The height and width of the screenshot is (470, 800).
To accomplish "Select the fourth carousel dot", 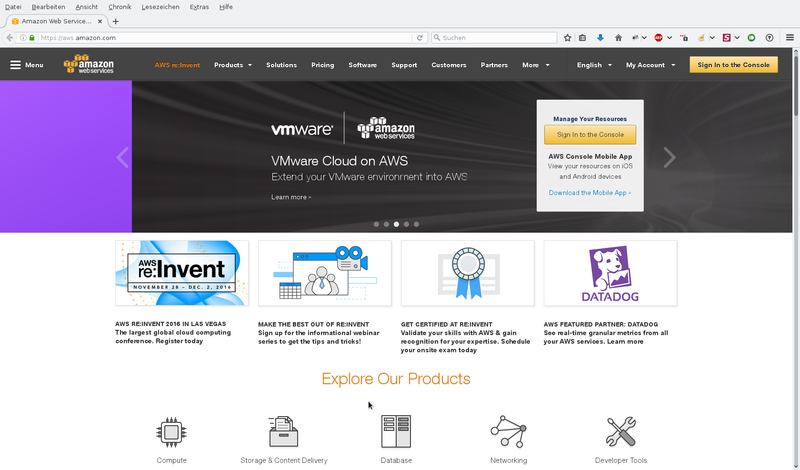I will click(406, 225).
